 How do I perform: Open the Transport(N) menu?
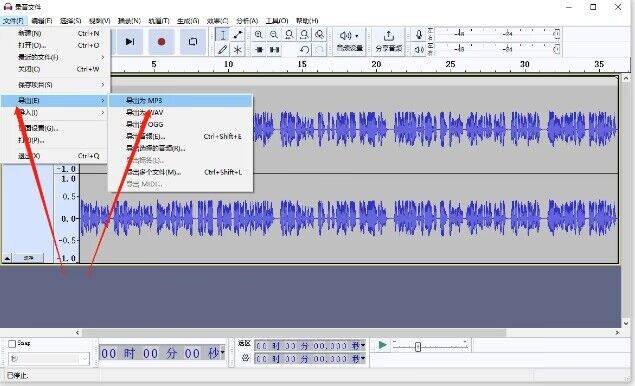[x=129, y=21]
